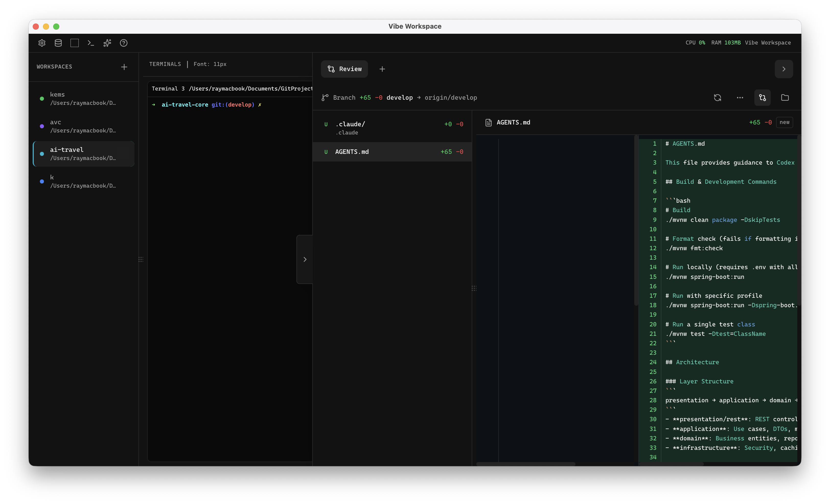Open the folder view icon
The height and width of the screenshot is (504, 830).
click(785, 97)
